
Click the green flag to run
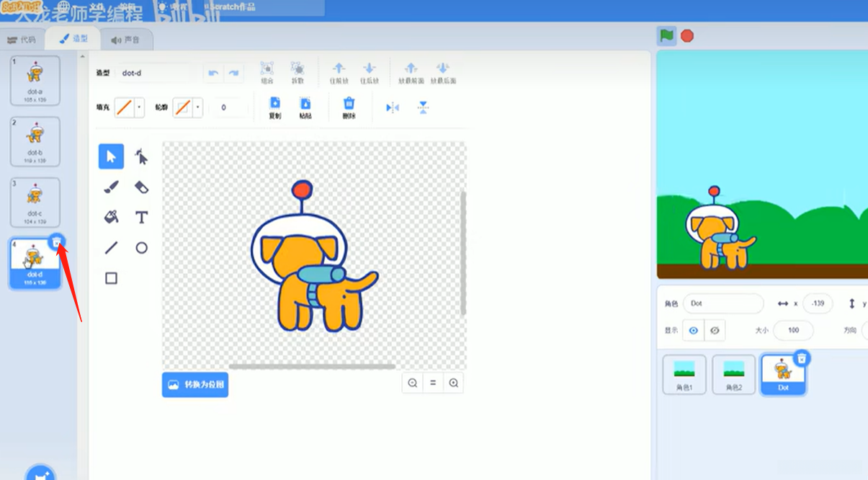coord(666,35)
